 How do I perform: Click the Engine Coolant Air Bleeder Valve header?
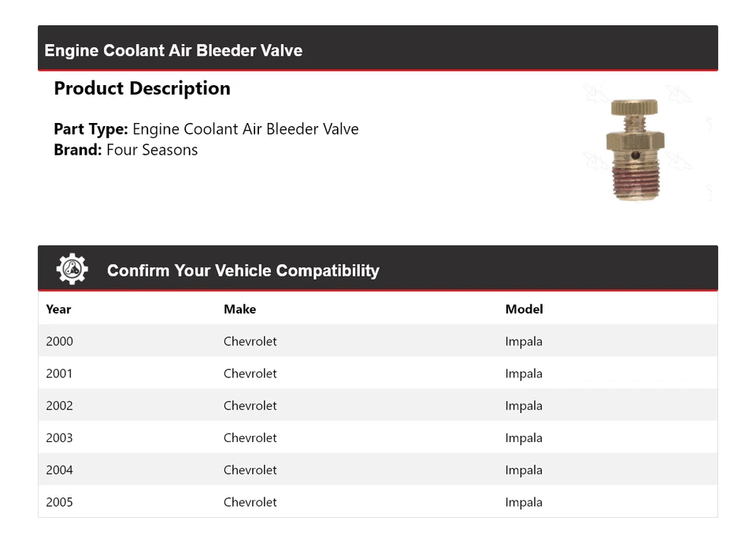point(173,50)
